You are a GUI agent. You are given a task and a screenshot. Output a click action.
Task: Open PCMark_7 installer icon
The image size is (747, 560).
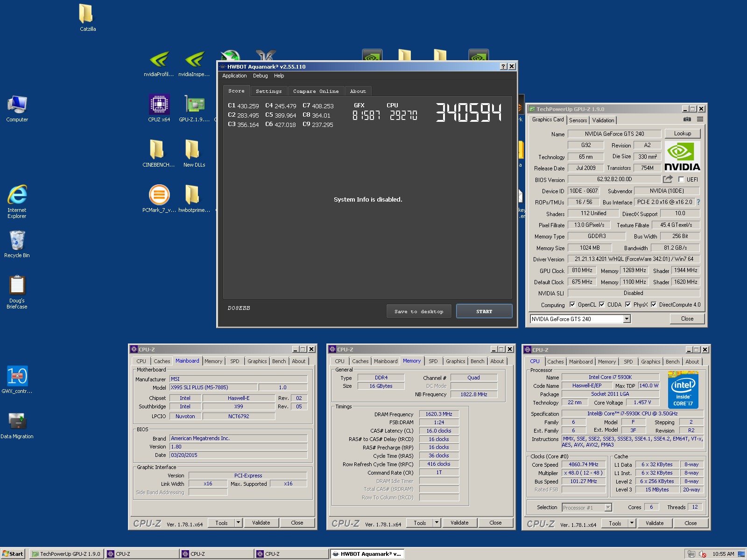pyautogui.click(x=159, y=199)
